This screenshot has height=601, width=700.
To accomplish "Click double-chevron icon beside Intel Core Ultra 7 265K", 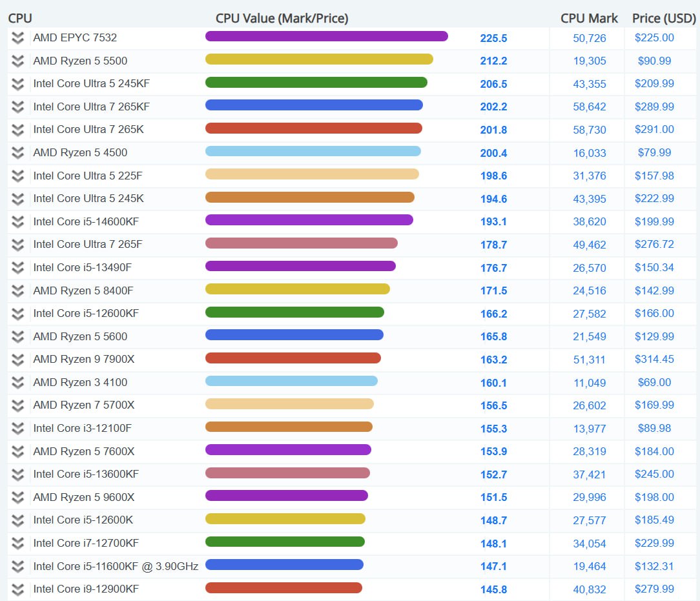I will point(18,130).
